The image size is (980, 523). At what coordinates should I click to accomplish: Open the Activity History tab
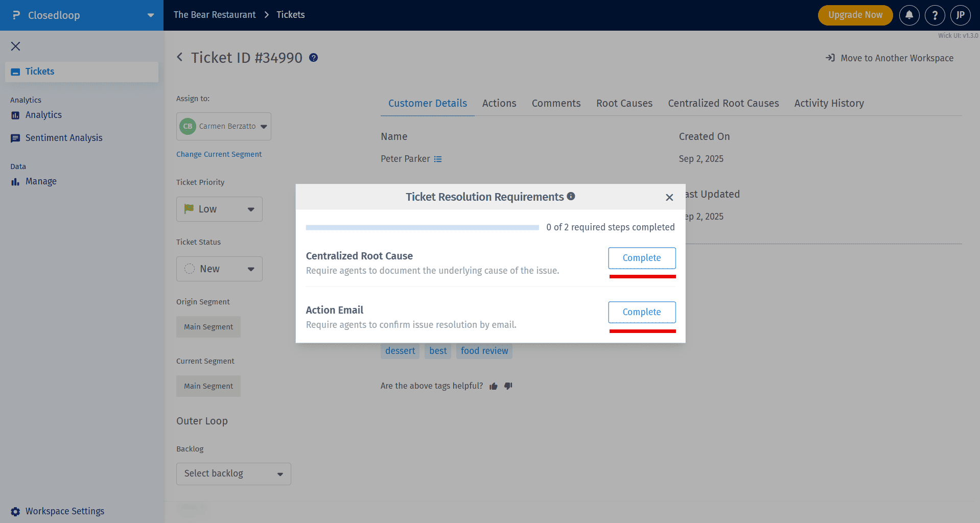click(829, 103)
